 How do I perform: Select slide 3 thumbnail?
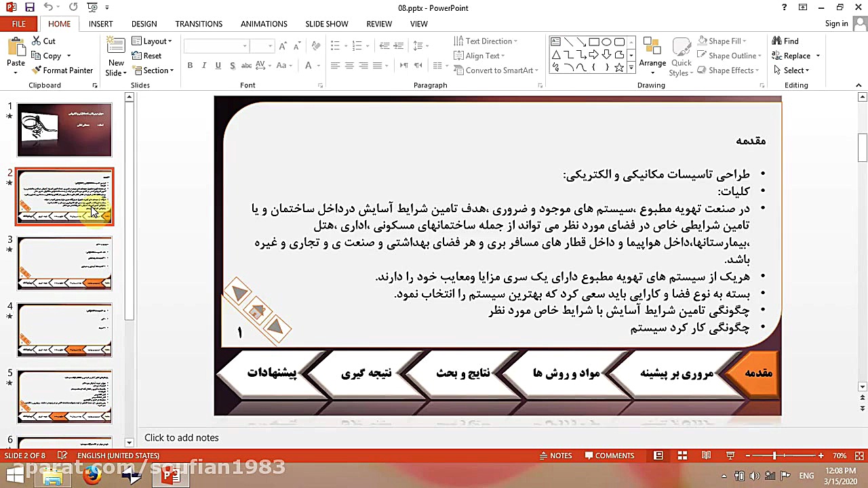[x=64, y=264]
